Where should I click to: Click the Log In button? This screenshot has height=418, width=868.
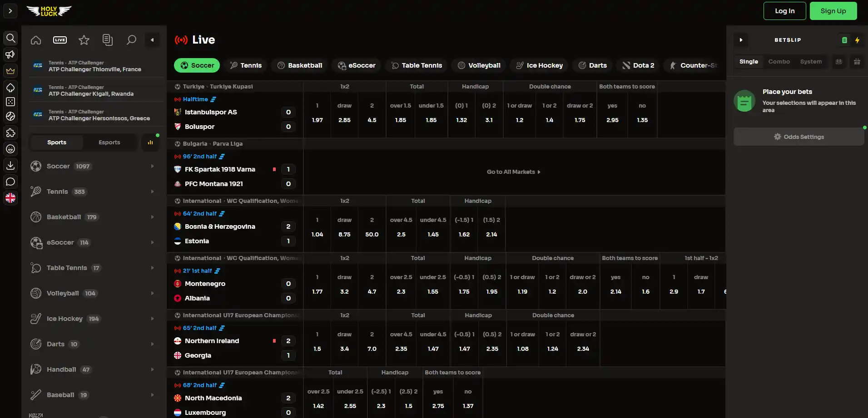tap(785, 11)
